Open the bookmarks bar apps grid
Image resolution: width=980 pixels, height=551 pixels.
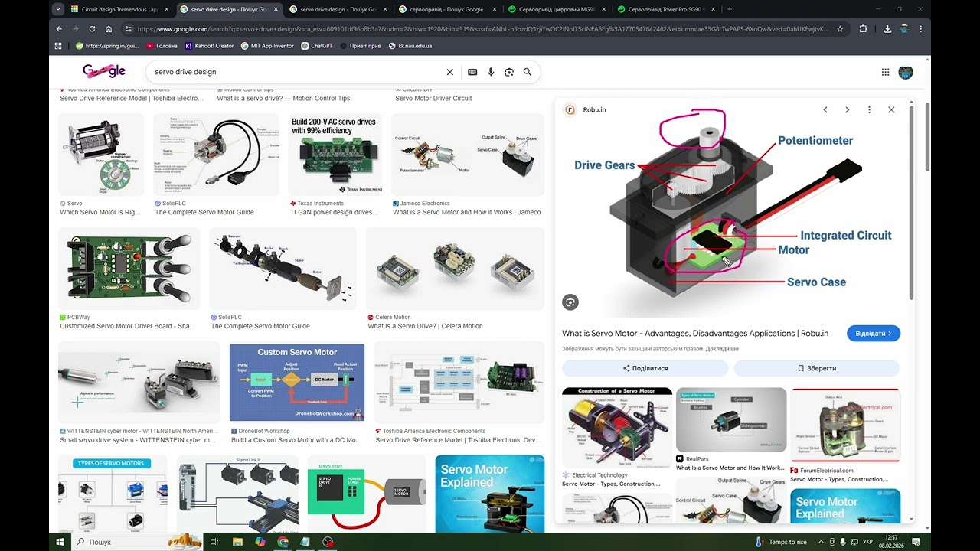[x=58, y=46]
